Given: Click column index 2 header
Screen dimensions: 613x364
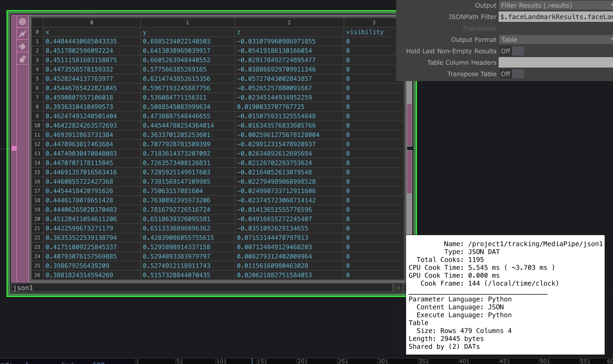Looking at the screenshot, I should coord(289,22).
